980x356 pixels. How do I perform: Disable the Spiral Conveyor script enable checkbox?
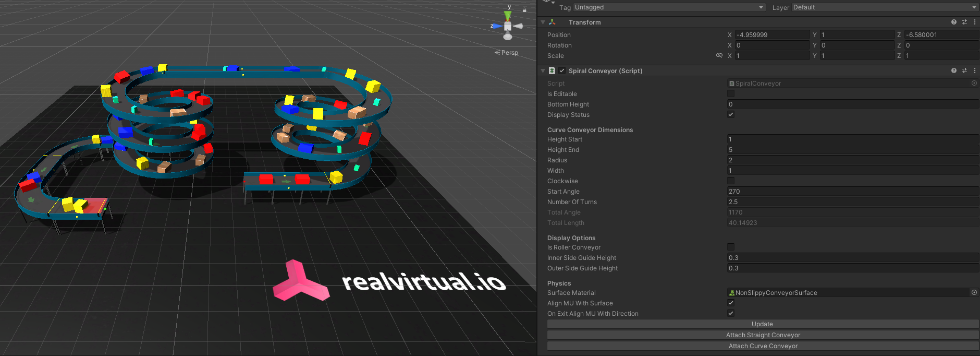pos(562,70)
